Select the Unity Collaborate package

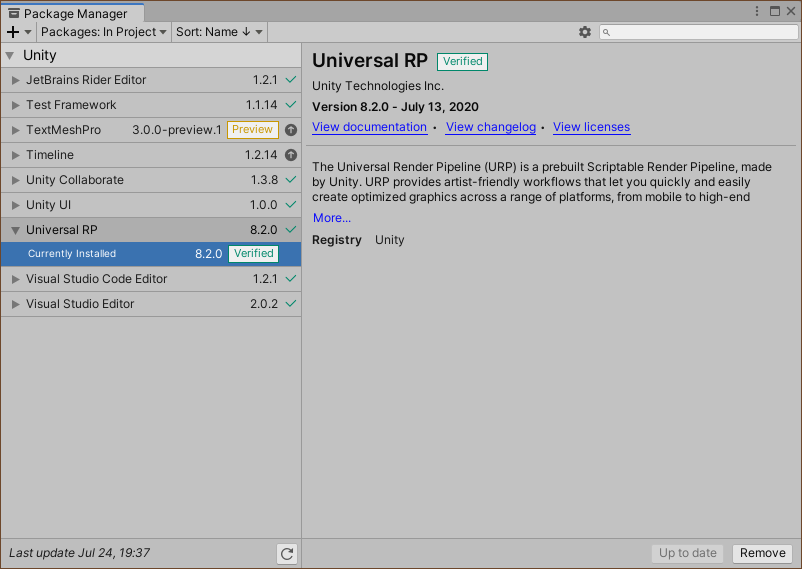(151, 180)
